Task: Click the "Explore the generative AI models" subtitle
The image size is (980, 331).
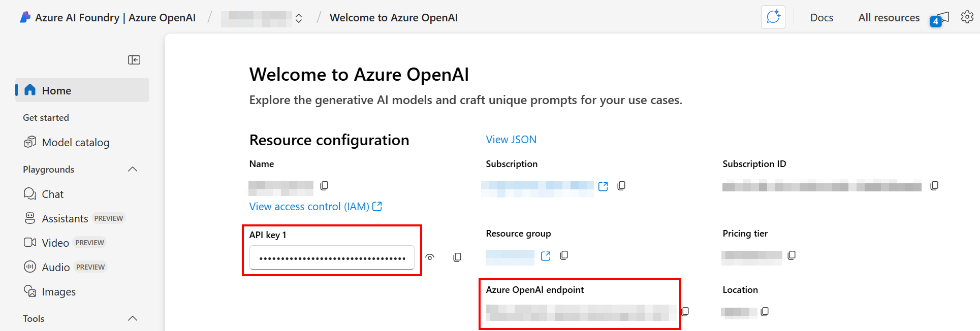Action: point(466,100)
